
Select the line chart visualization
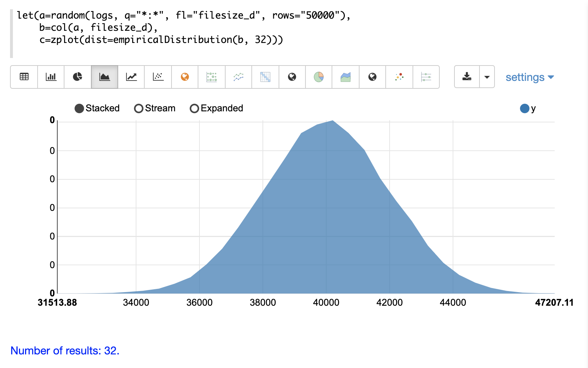pyautogui.click(x=131, y=77)
